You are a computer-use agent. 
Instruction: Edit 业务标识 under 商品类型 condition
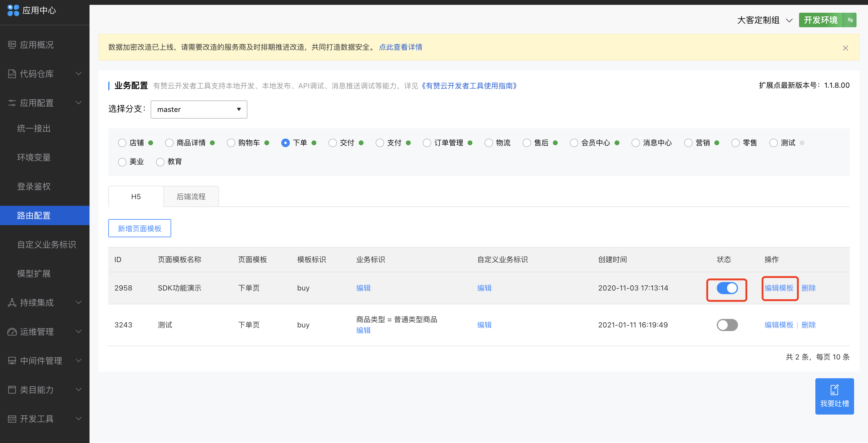[363, 330]
